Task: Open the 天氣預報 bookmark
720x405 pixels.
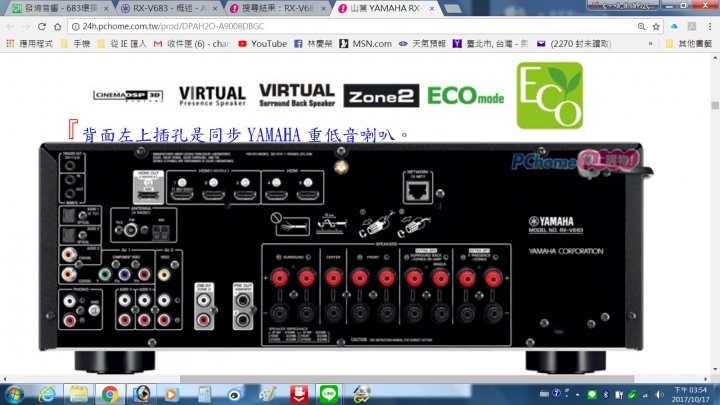Action: [422, 44]
